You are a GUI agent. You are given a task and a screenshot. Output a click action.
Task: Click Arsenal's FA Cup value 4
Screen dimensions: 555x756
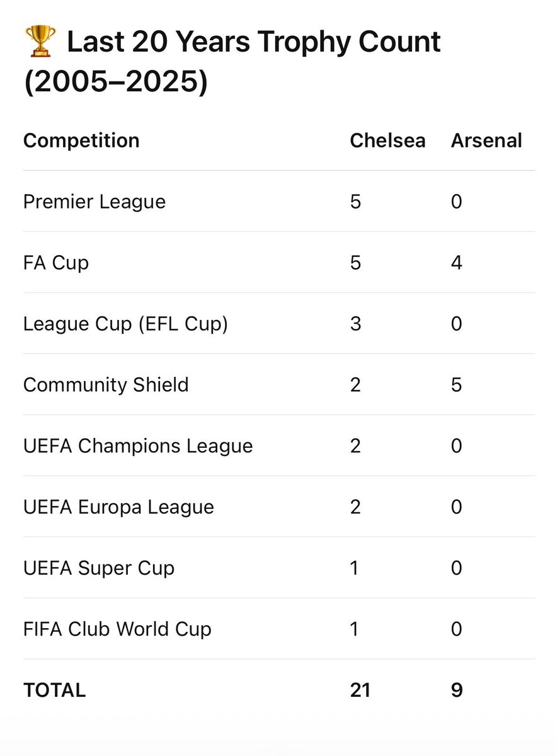[x=457, y=262]
